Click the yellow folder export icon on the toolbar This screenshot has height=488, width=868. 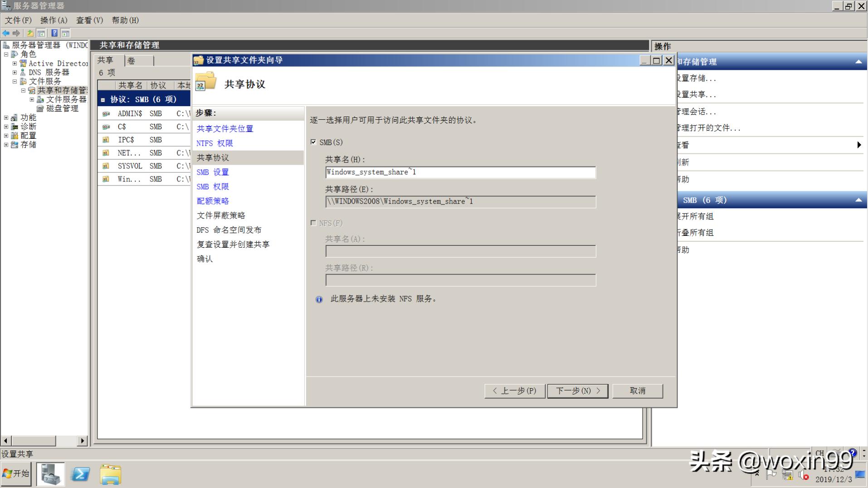click(x=29, y=33)
